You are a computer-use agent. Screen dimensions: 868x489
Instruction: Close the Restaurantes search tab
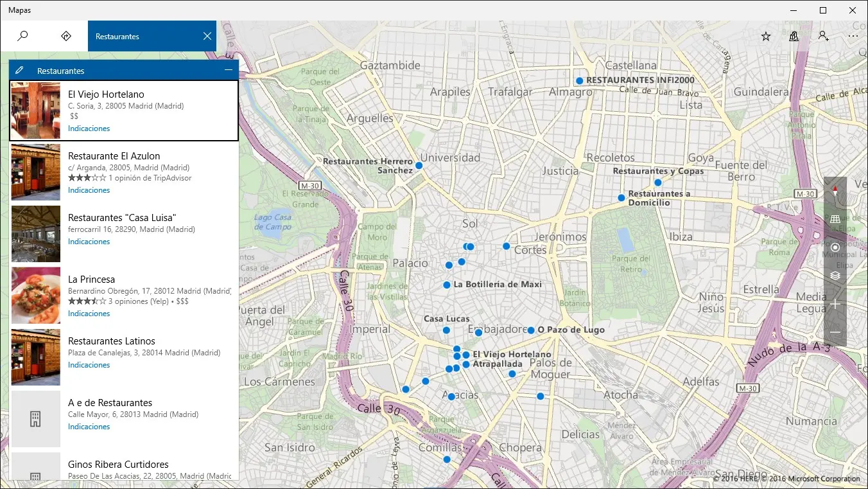coord(207,36)
